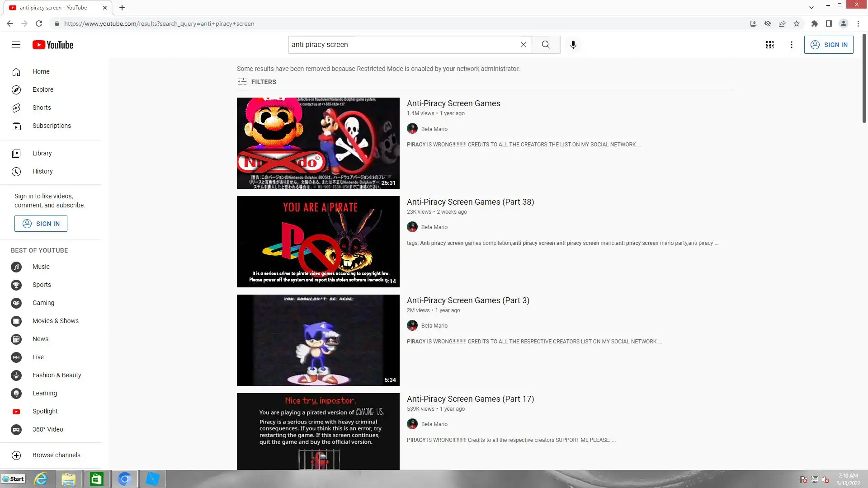
Task: Open Subscriptions in the sidebar
Action: tap(52, 126)
